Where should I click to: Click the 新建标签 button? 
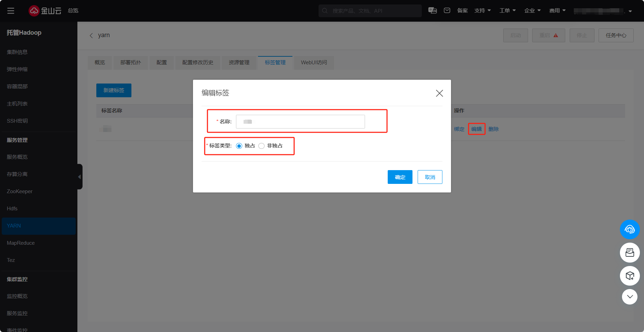114,90
